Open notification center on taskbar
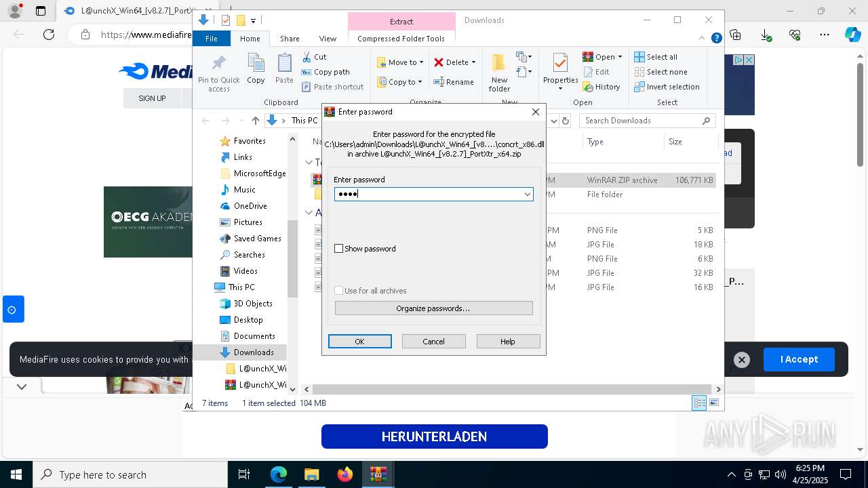Viewport: 868px width, 488px height. click(846, 474)
